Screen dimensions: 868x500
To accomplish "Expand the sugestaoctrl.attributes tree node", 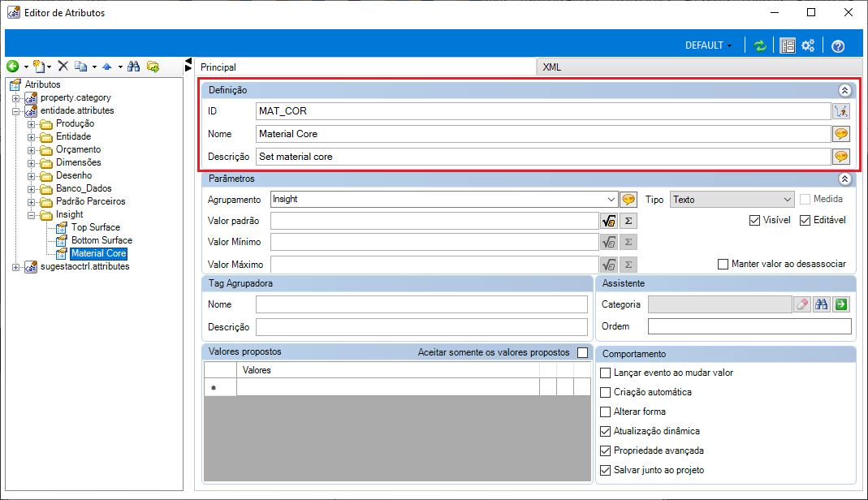I will (16, 266).
